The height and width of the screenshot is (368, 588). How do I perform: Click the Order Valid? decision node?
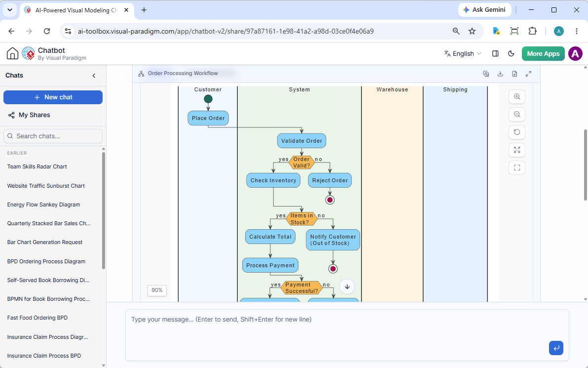301,162
